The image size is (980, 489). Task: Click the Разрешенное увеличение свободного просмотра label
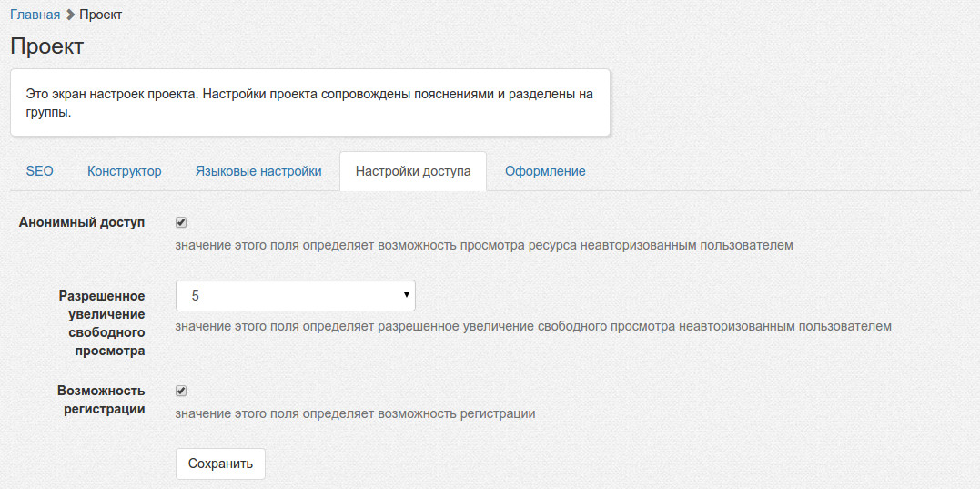[x=102, y=323]
